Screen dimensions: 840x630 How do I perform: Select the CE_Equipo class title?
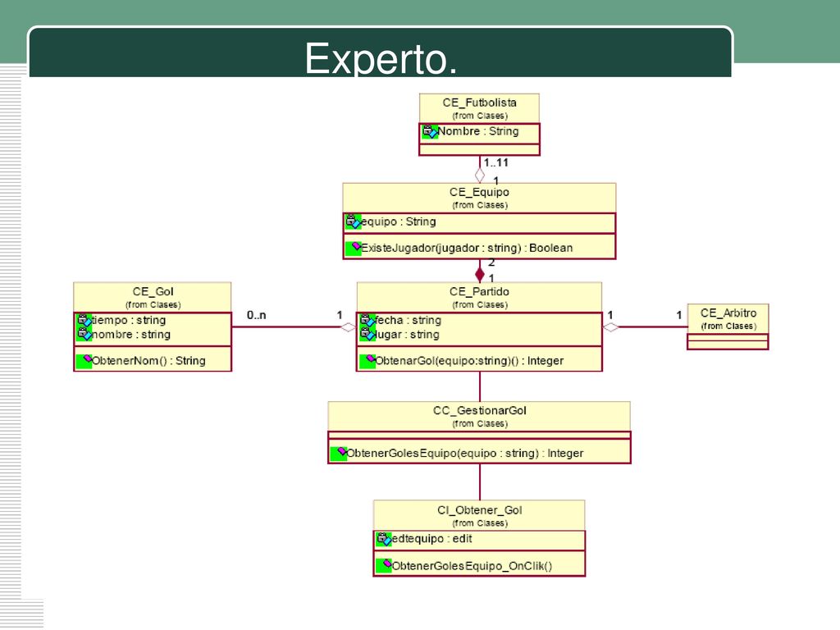point(479,192)
